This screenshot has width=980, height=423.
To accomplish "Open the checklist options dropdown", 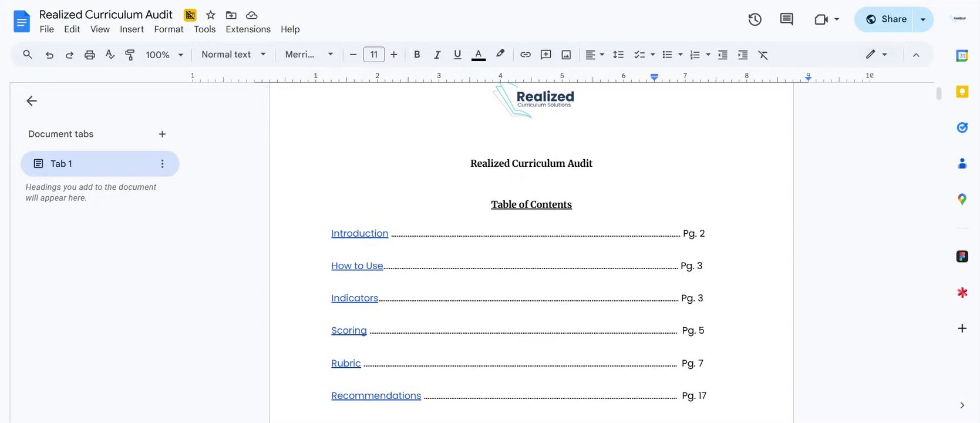I will tap(652, 55).
